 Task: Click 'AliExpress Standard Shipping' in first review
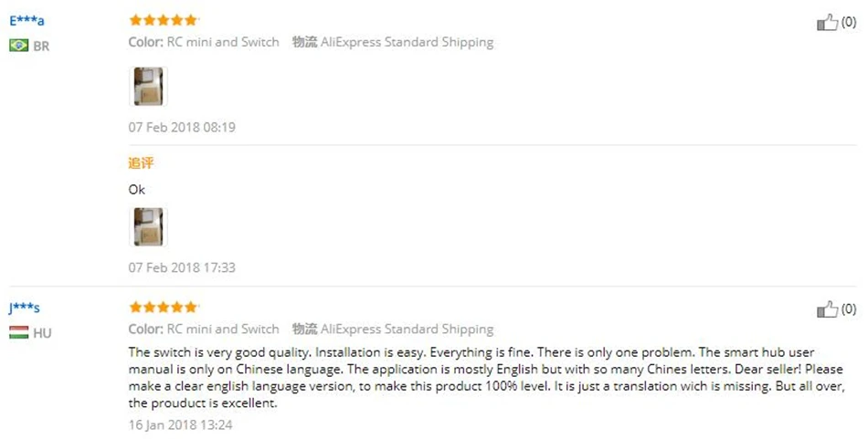(x=407, y=43)
